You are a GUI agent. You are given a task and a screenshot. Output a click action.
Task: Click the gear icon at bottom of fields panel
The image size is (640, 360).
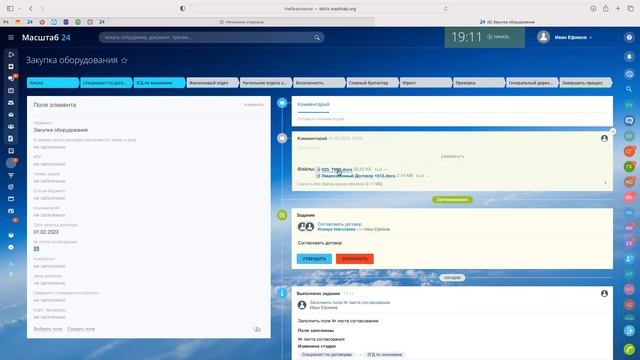coord(257,329)
